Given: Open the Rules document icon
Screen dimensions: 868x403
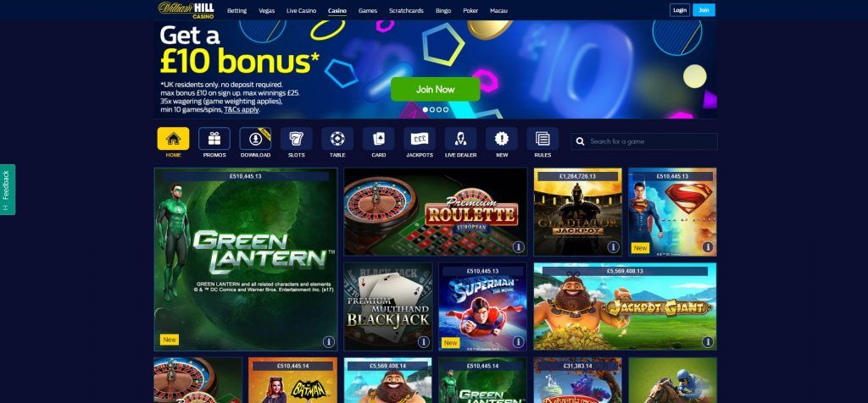Looking at the screenshot, I should click(x=542, y=139).
